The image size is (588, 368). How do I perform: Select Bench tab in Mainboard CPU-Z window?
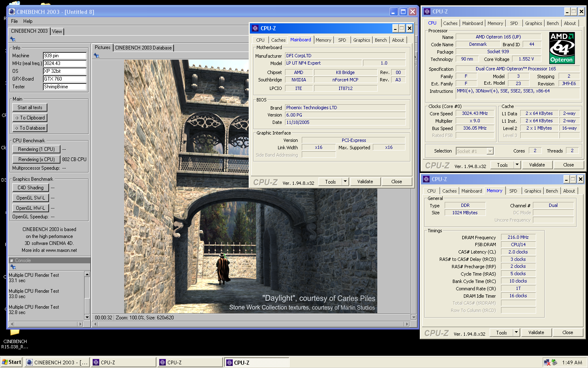pyautogui.click(x=381, y=40)
